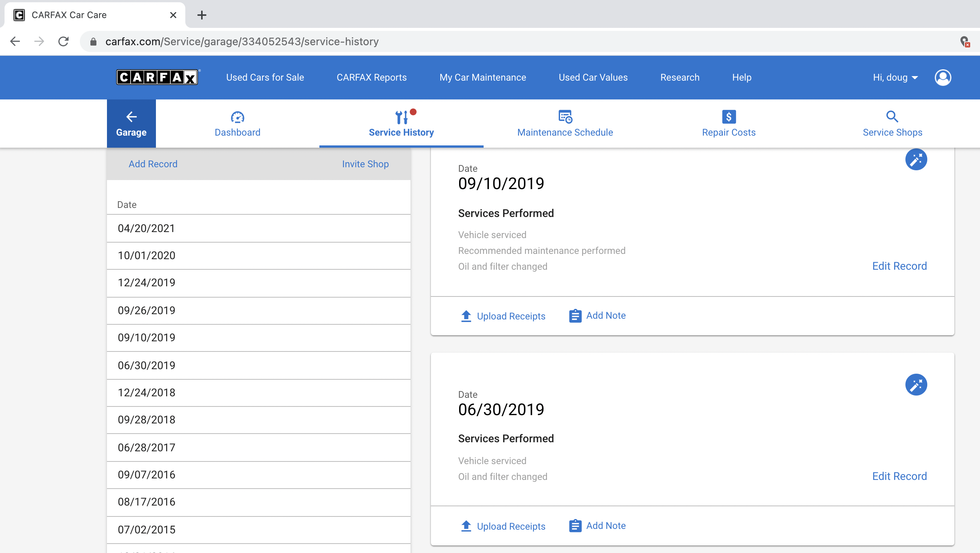The height and width of the screenshot is (553, 980).
Task: Click the Service History wrench icon
Action: (401, 117)
